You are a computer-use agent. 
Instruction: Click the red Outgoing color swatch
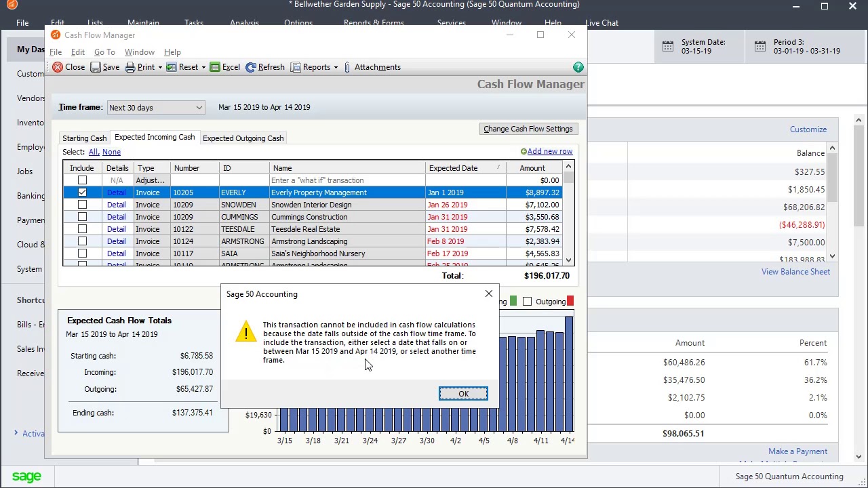click(x=570, y=302)
